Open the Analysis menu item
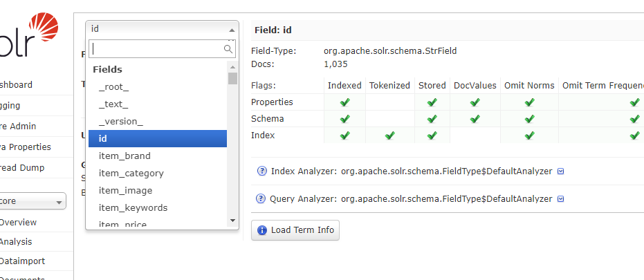 click(16, 242)
